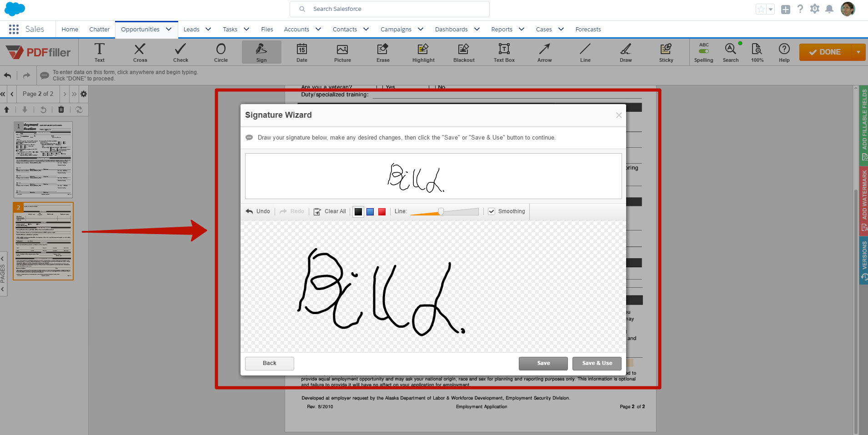The image size is (868, 435).
Task: Select the red color swatch
Action: (x=382, y=212)
